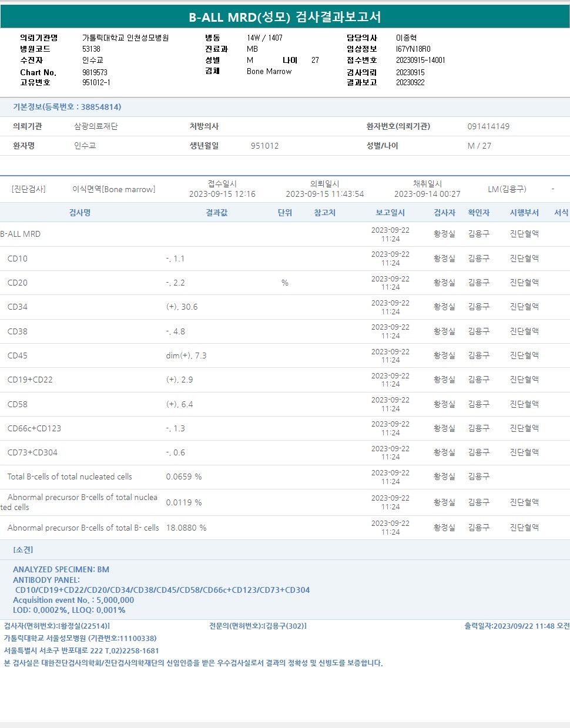
Task: Click the 이식면역[Bone marrow] specimen text
Action: pos(113,189)
